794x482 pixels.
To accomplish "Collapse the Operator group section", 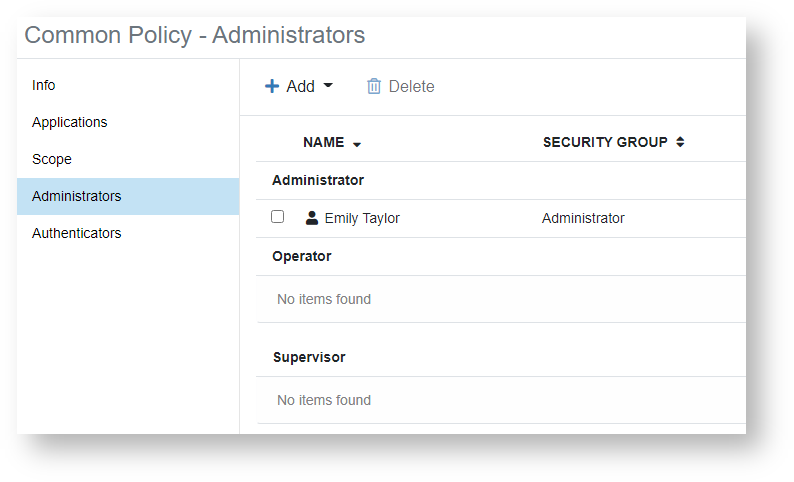I will [302, 257].
